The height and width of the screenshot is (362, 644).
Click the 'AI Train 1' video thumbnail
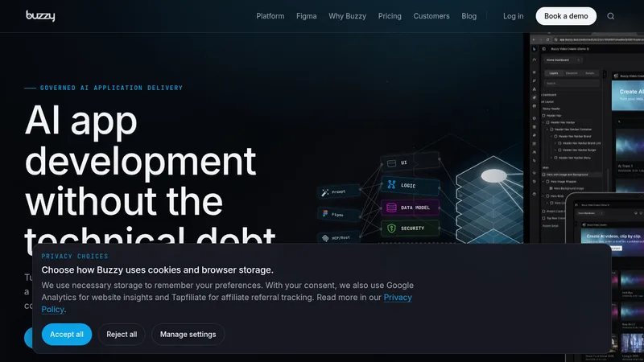coord(630,146)
